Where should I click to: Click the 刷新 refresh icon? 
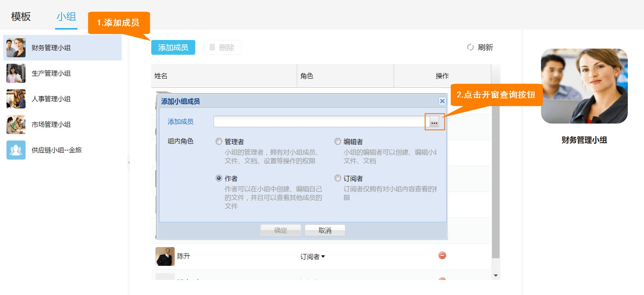click(x=470, y=47)
